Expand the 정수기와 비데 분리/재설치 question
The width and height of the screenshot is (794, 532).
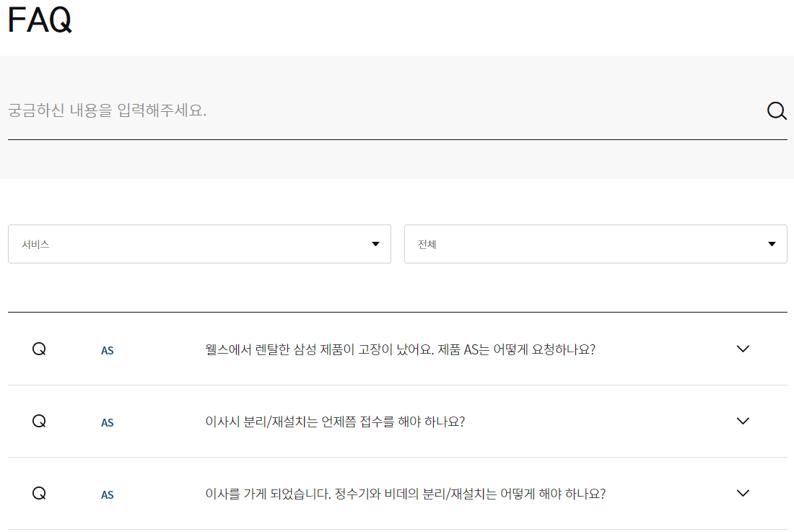[404, 494]
